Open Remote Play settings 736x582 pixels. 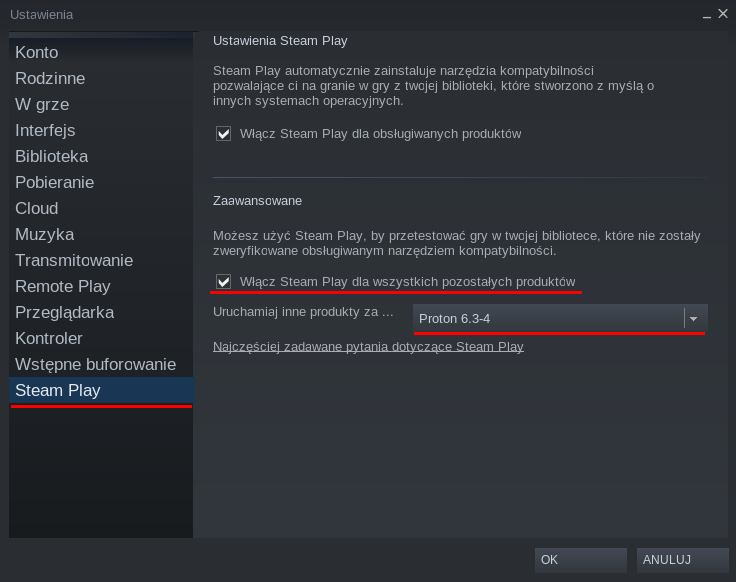101,286
